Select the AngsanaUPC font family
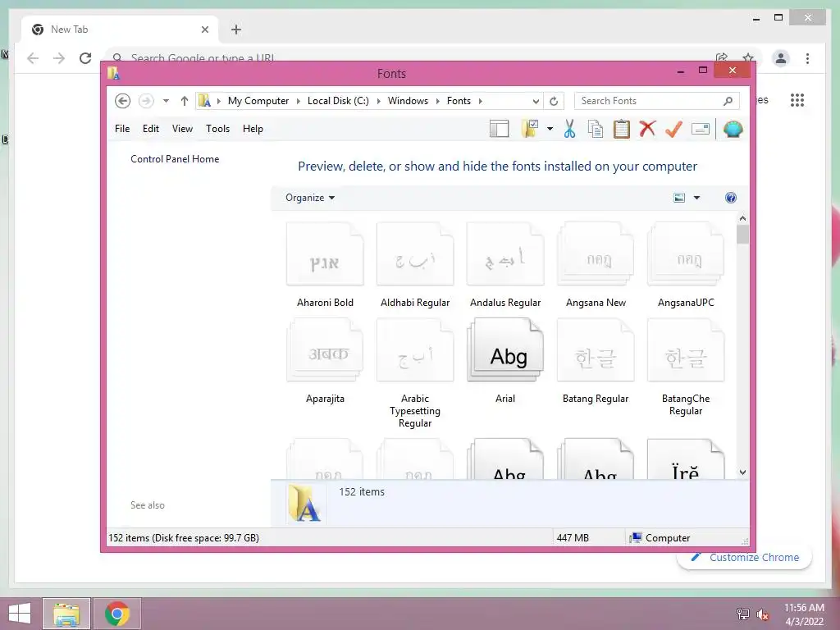 coord(686,265)
